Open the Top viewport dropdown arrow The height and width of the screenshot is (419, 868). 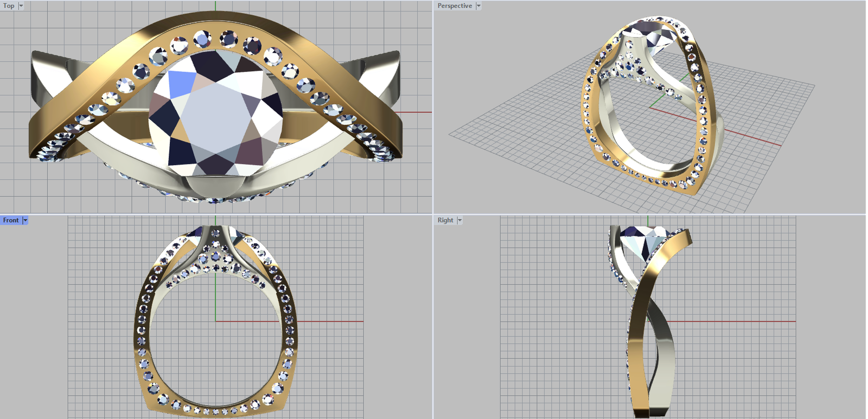click(21, 6)
